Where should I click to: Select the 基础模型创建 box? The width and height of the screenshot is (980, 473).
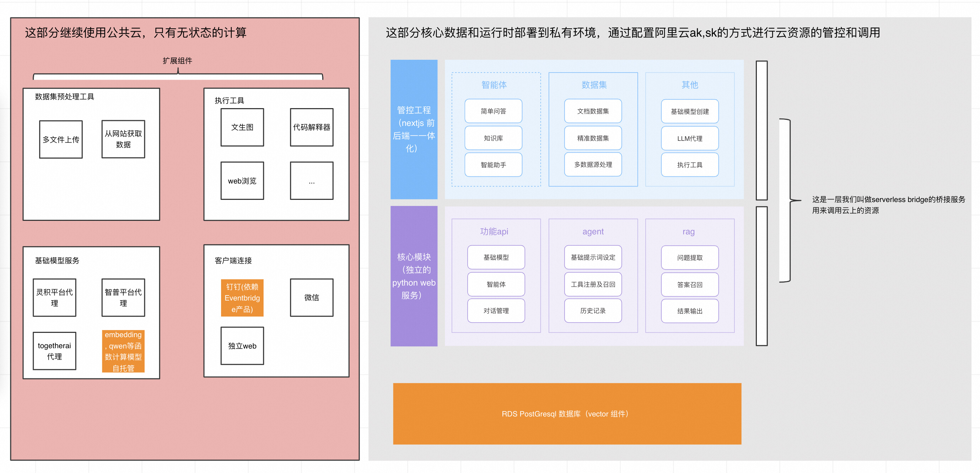pyautogui.click(x=690, y=111)
